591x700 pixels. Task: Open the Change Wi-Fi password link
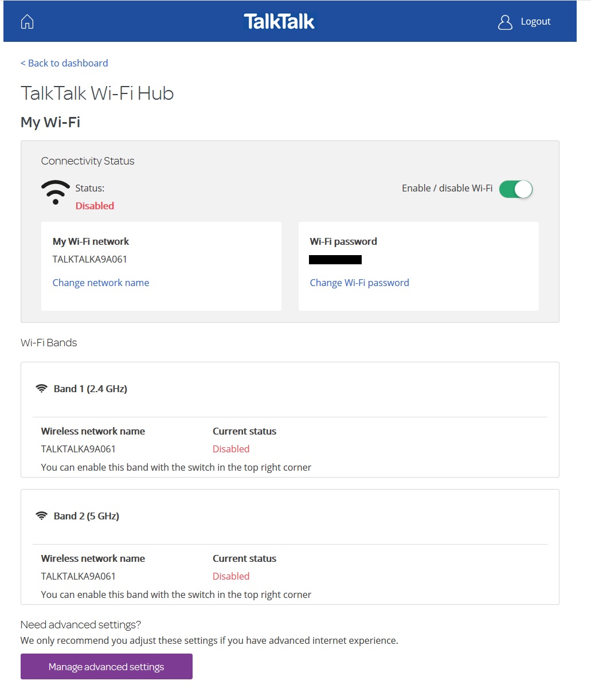(x=359, y=282)
